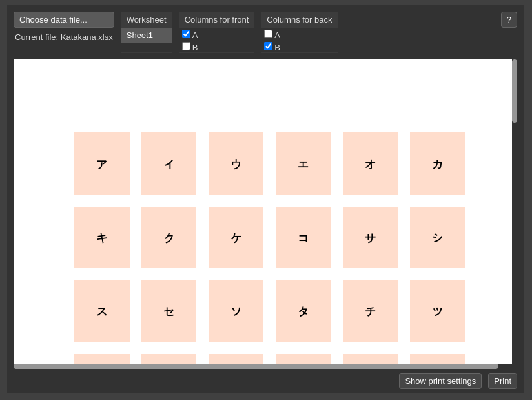The image size is (532, 400).
Task: Uncheck column A for front
Action: click(x=187, y=34)
